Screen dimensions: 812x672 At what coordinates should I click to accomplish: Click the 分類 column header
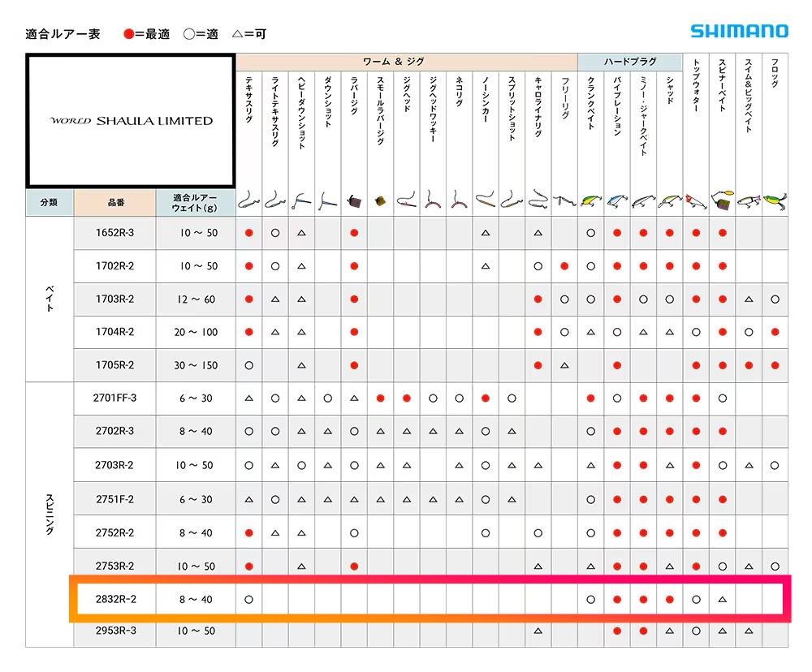click(50, 202)
